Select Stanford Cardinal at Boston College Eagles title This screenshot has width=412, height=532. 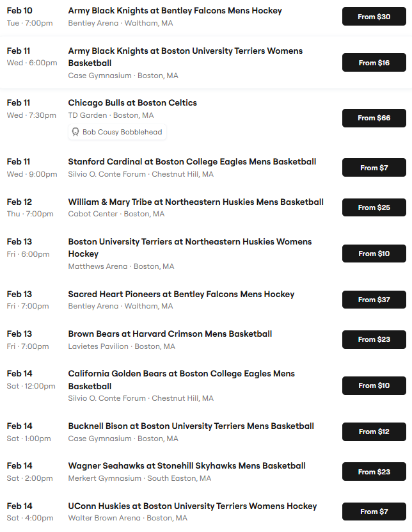(x=192, y=162)
